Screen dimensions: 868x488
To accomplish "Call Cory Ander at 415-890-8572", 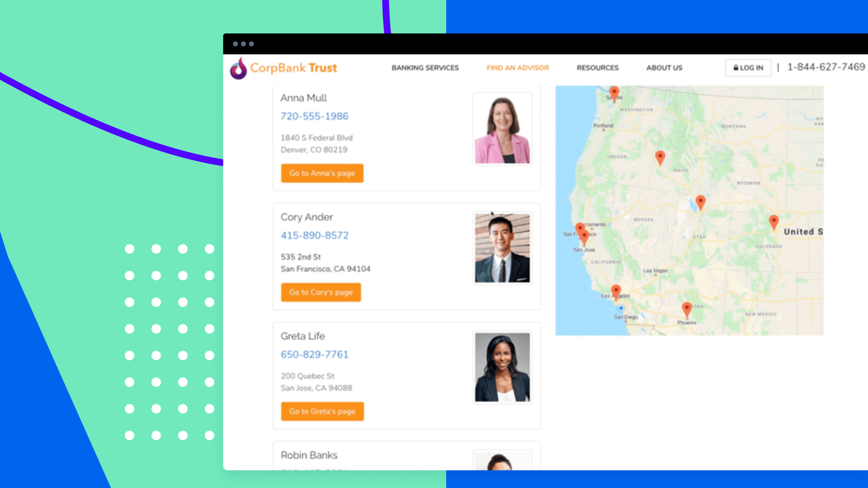I will tap(315, 235).
